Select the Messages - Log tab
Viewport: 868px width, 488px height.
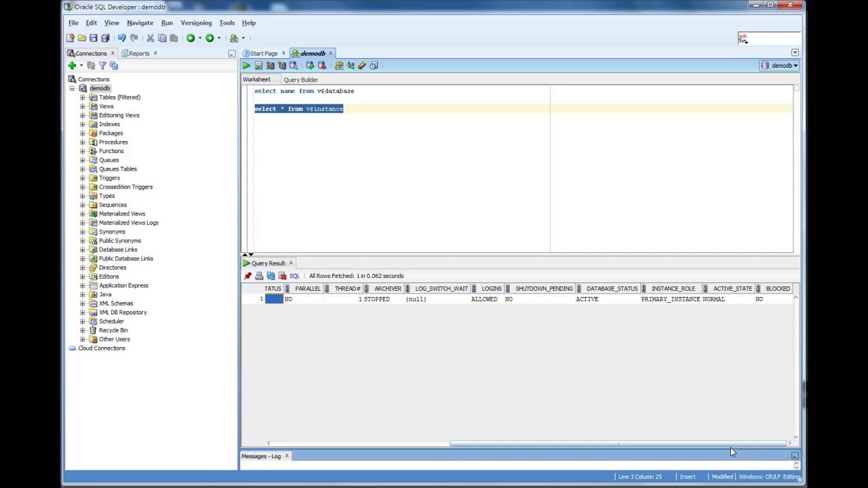(x=261, y=456)
